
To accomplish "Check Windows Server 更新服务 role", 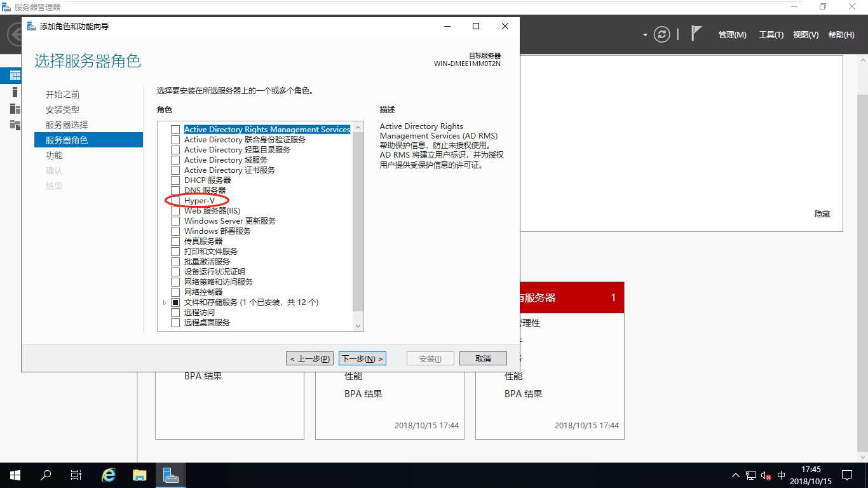I will coord(175,221).
